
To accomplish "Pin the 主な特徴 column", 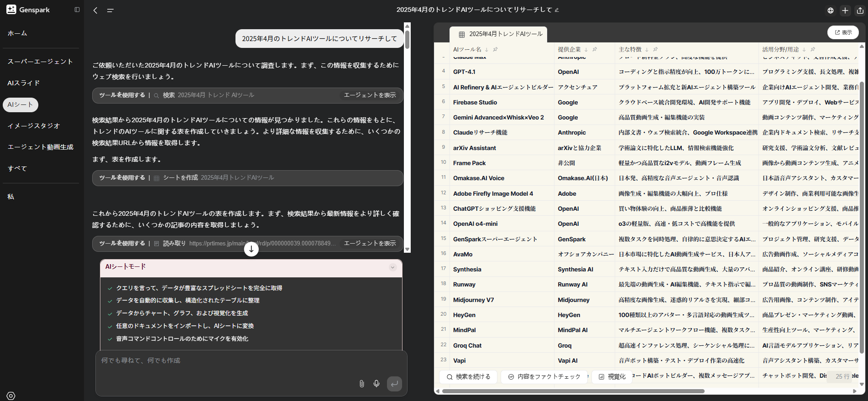I will tap(655, 49).
